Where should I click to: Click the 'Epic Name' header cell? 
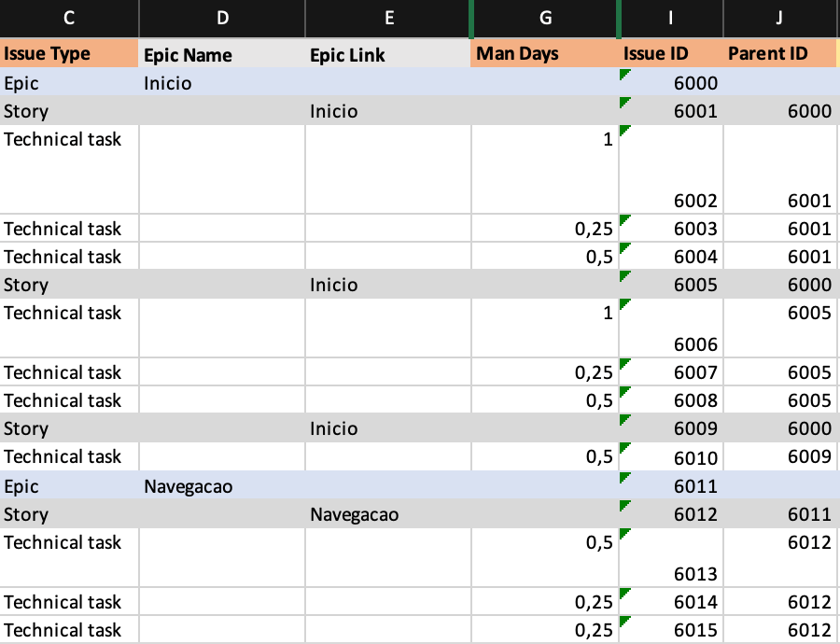pyautogui.click(x=222, y=53)
